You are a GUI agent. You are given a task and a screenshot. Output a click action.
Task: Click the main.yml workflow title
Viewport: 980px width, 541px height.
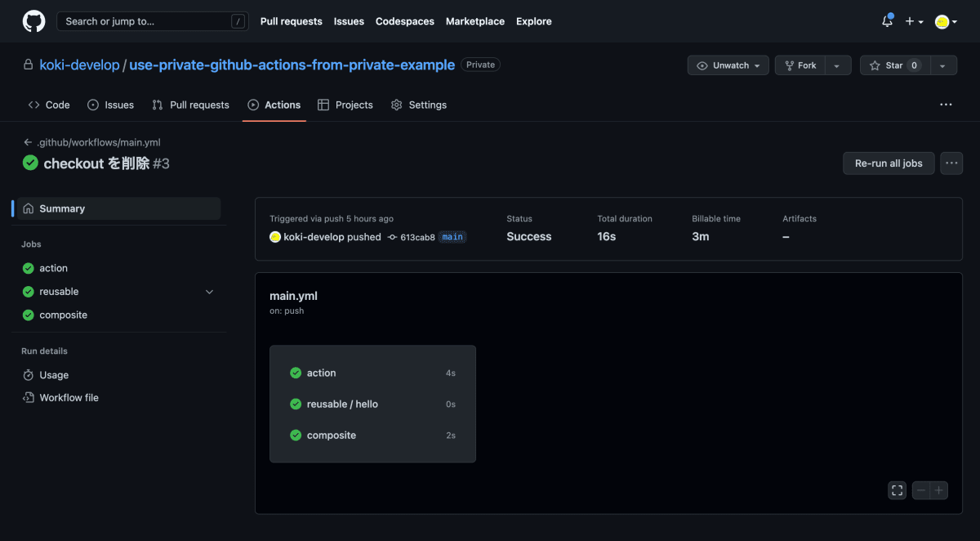click(x=293, y=296)
